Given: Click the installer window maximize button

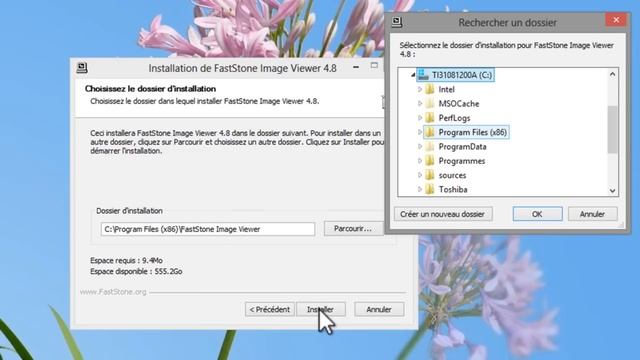Looking at the screenshot, I should (x=374, y=65).
